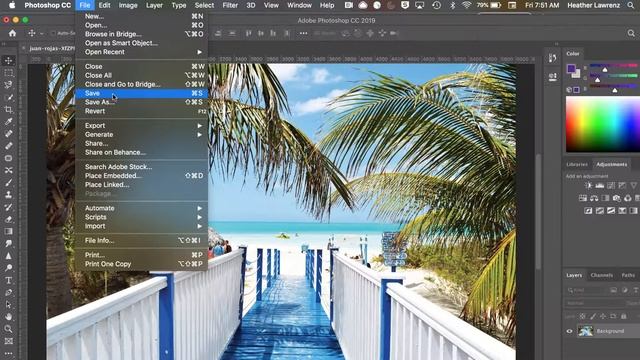The width and height of the screenshot is (640, 360).
Task: Choose Place Embedded... menu entry
Action: (x=141, y=176)
